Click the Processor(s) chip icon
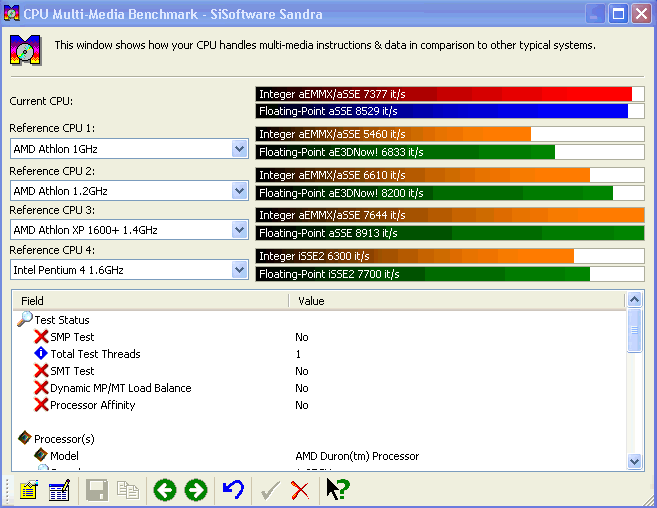This screenshot has width=657, height=508. click(25, 438)
